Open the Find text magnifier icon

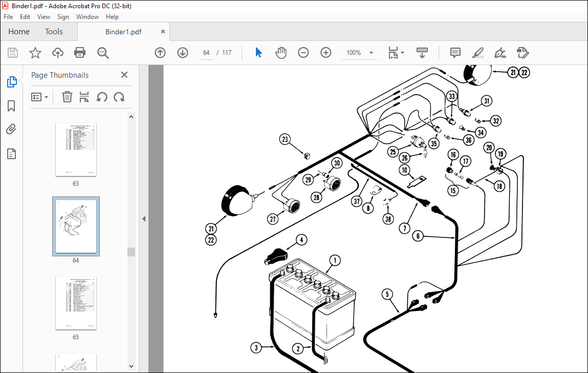(103, 53)
